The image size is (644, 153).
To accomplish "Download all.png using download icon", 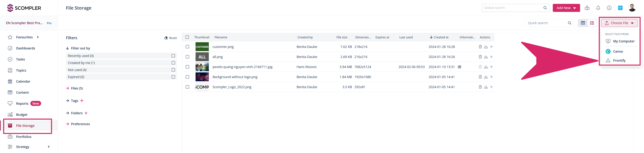I will click(x=486, y=57).
